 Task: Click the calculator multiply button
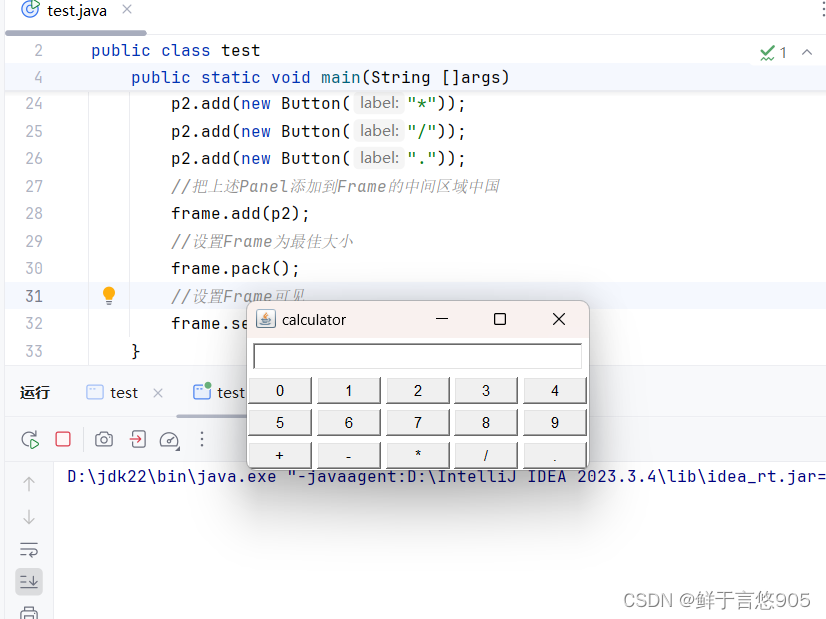point(418,455)
